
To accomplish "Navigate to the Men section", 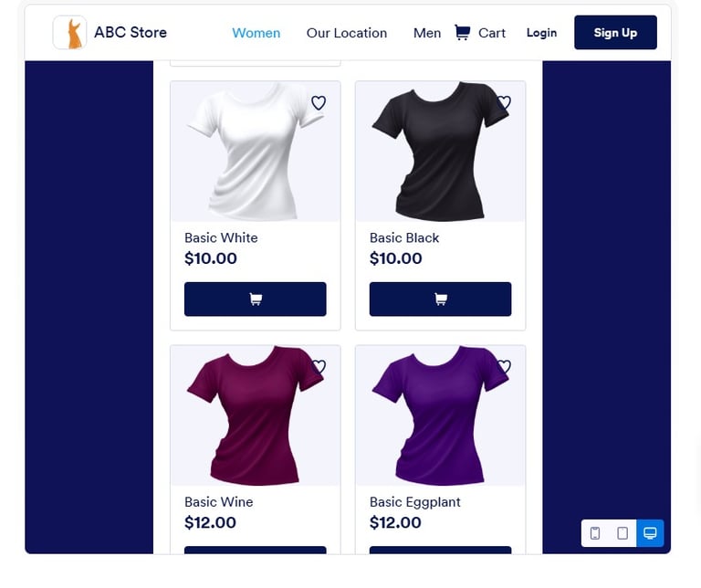I will click(427, 33).
